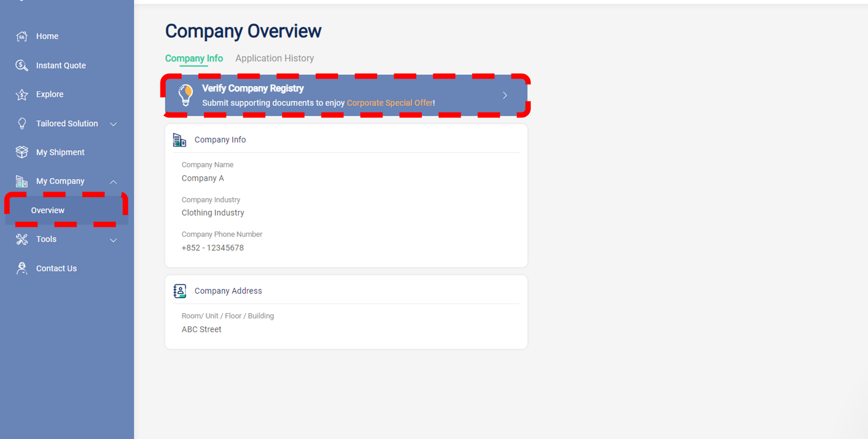Switch to the Application History tab
This screenshot has width=868, height=439.
point(274,58)
